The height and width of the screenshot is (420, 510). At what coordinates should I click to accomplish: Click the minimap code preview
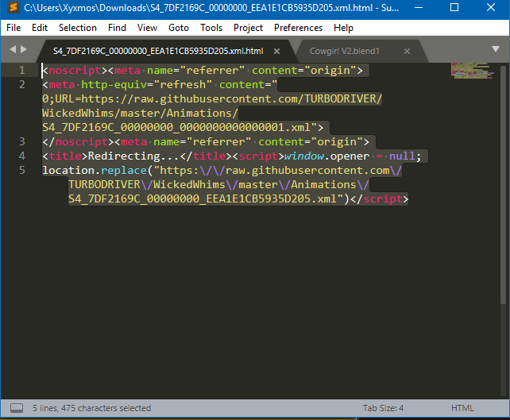(x=473, y=71)
